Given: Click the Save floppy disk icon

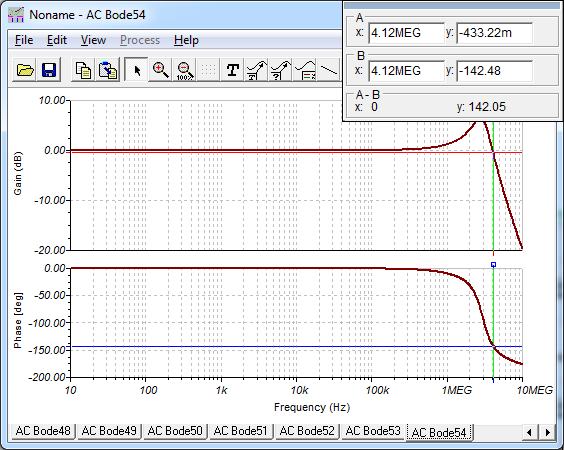Looking at the screenshot, I should pos(49,69).
